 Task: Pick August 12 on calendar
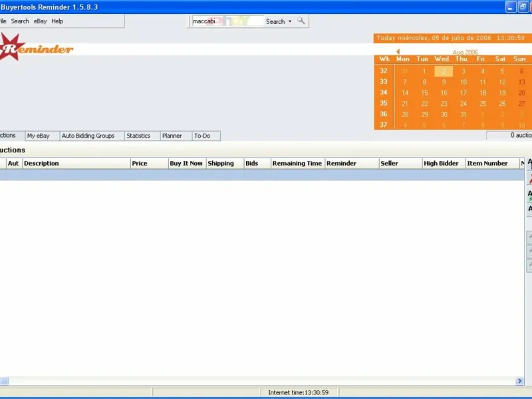[x=502, y=82]
